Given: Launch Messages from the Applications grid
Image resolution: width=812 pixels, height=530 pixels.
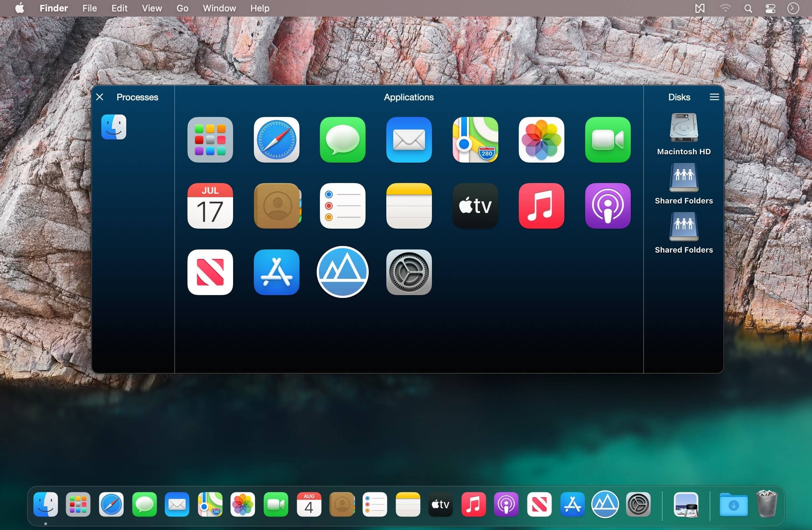Looking at the screenshot, I should click(x=342, y=140).
